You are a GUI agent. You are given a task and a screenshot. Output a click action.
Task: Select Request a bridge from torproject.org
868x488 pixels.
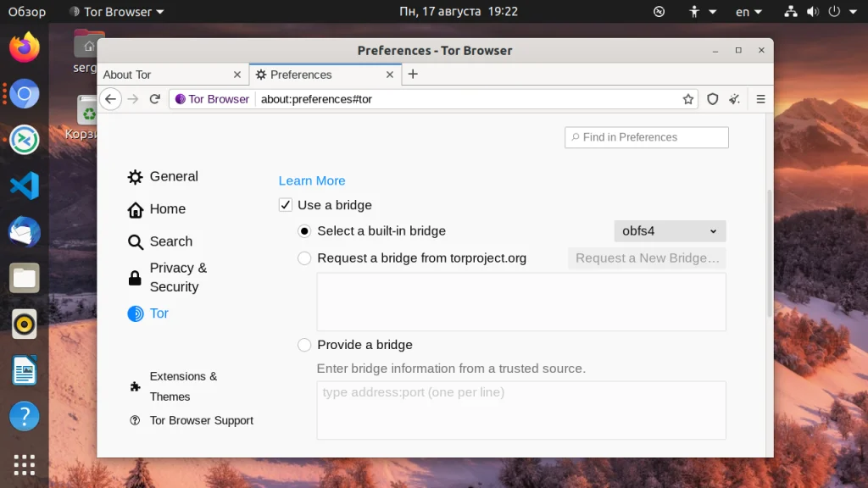[304, 258]
